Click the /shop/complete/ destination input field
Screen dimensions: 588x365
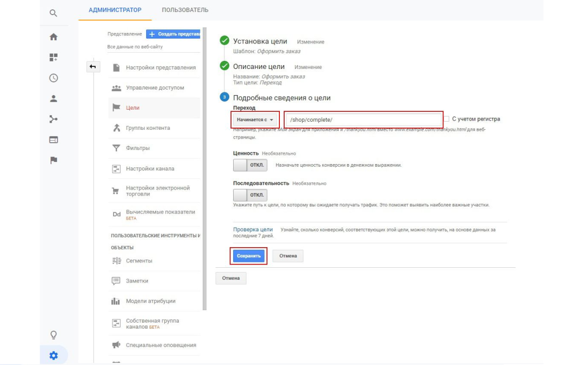pos(364,119)
